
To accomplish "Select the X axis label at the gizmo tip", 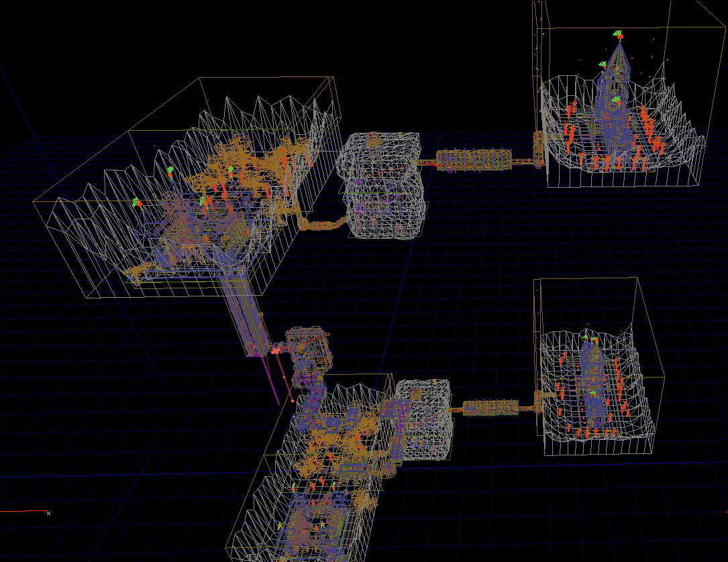I will coord(47,514).
